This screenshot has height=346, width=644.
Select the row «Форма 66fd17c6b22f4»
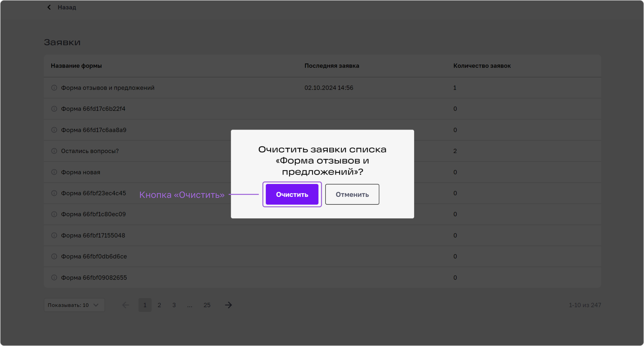point(322,109)
